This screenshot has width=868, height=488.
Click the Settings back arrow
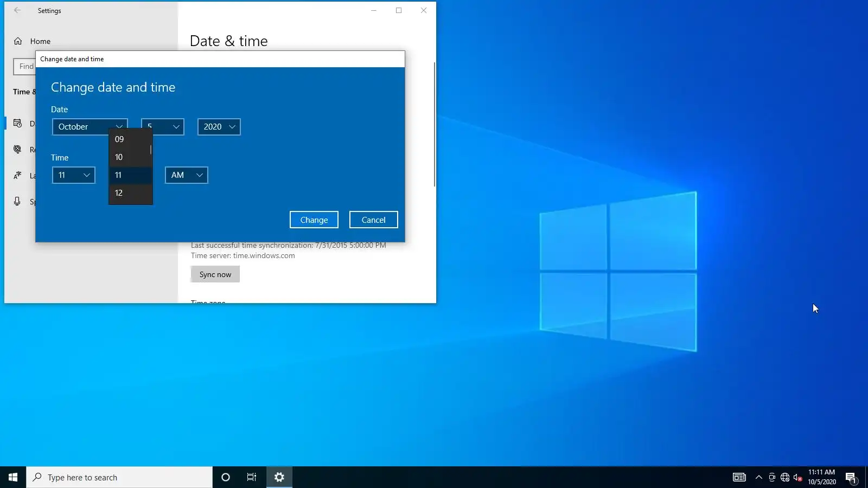[17, 10]
